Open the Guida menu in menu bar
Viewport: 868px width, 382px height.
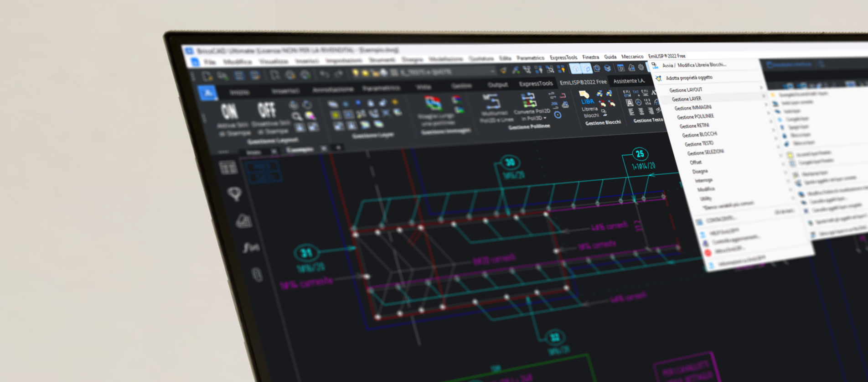[x=610, y=57]
